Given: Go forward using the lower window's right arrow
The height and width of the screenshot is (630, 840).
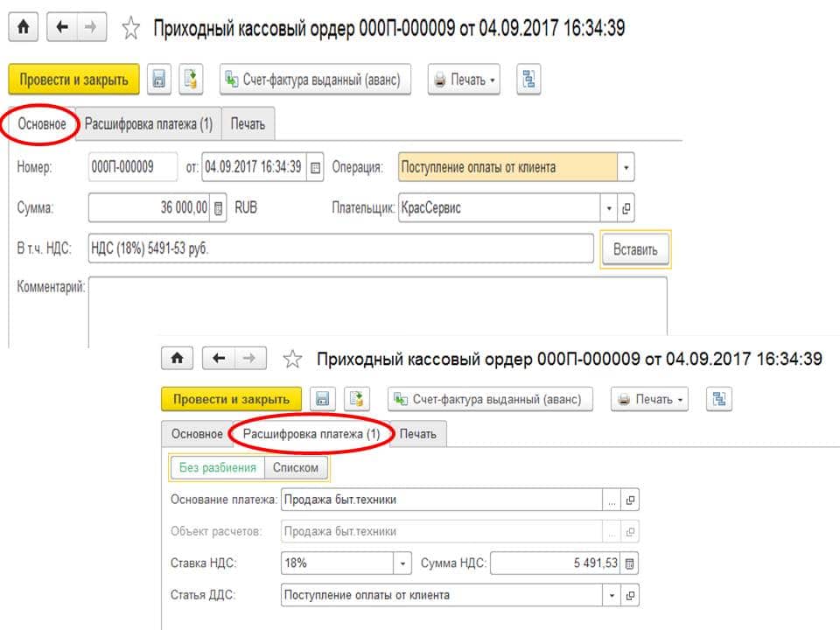Looking at the screenshot, I should [250, 358].
